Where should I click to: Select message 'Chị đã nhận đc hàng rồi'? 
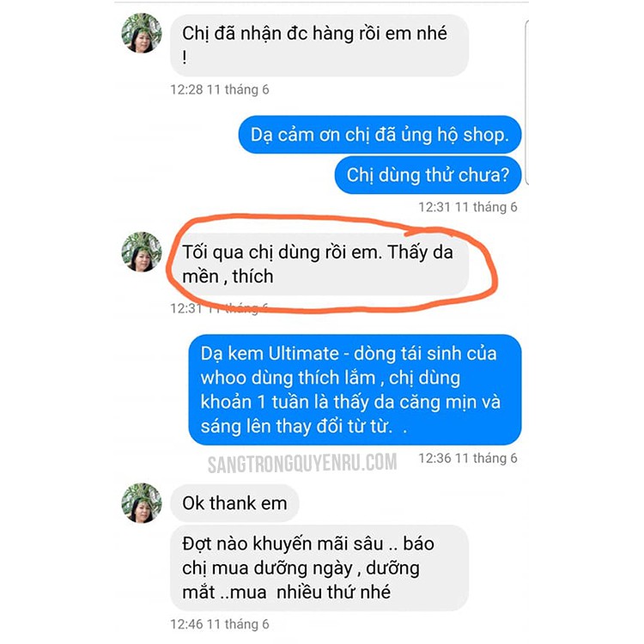(x=319, y=46)
